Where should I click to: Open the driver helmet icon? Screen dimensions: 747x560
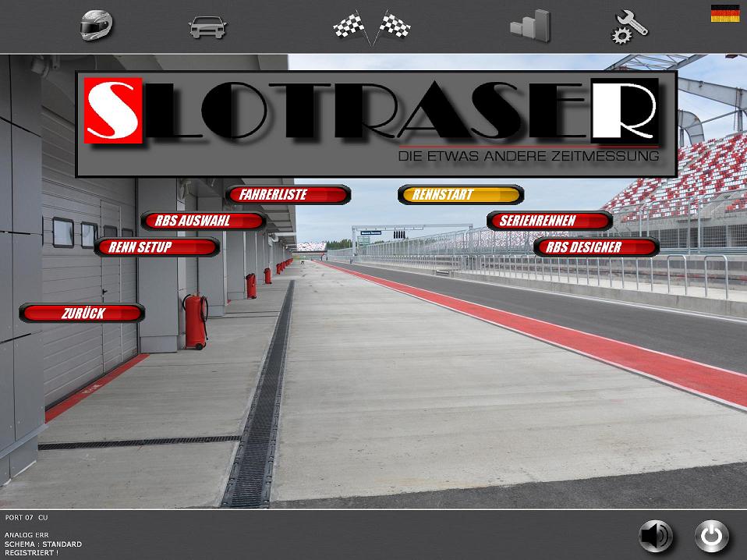96,25
